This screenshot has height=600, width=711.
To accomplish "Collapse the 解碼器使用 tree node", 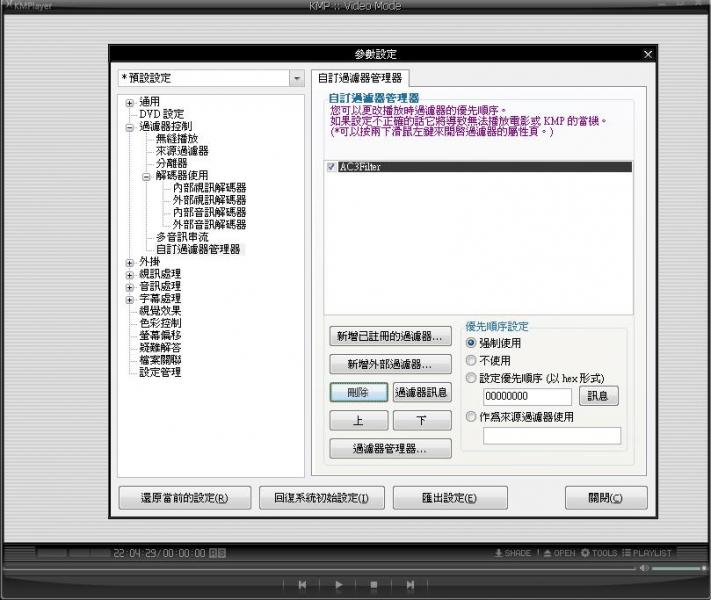I will coord(146,176).
